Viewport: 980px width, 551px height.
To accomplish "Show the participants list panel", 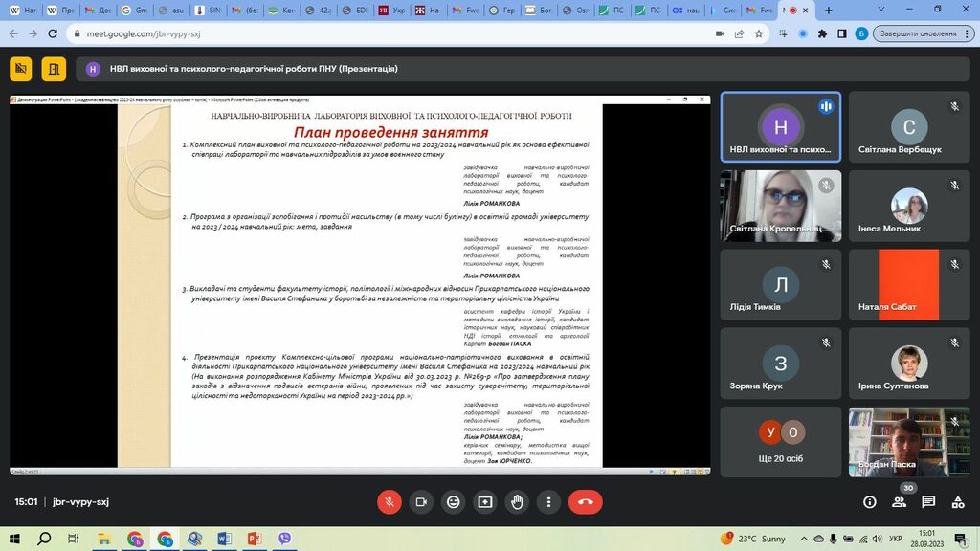I will pyautogui.click(x=900, y=501).
